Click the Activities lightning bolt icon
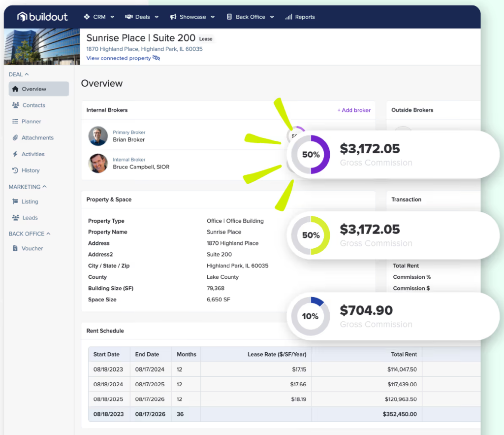The image size is (504, 435). point(15,154)
